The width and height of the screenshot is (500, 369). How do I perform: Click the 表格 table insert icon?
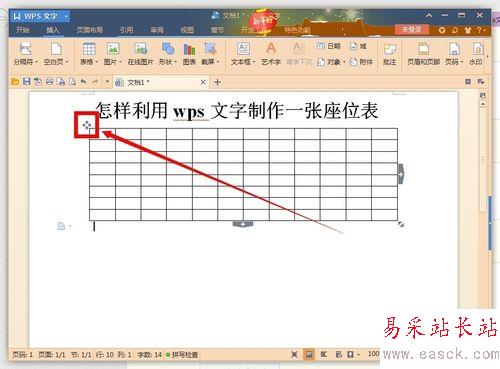click(x=89, y=49)
